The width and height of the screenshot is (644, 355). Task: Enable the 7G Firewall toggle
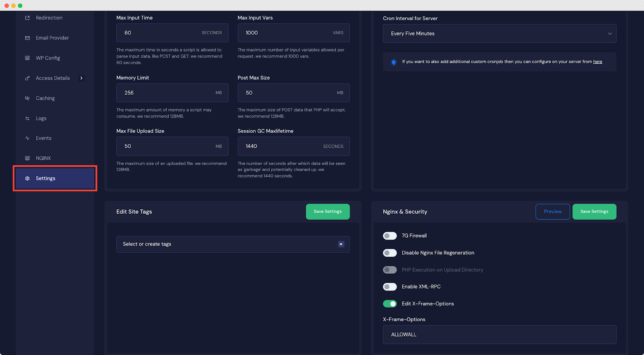[x=390, y=236]
